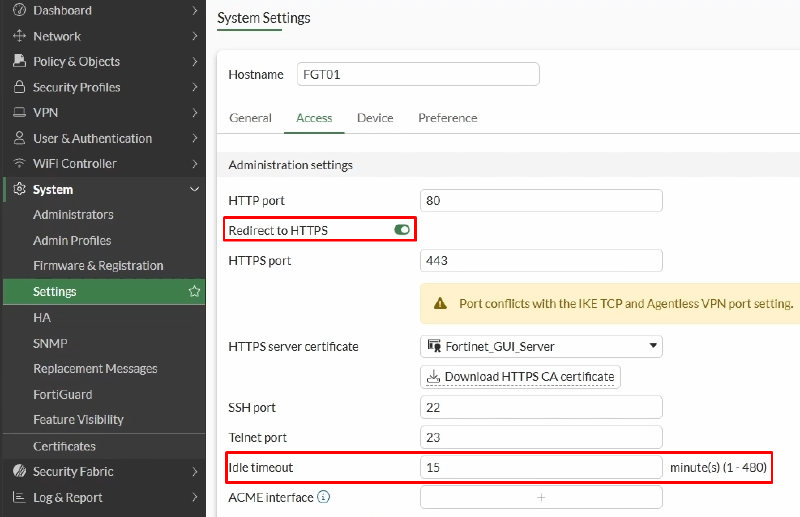Open Admin Profiles in sidebar
The image size is (800, 517).
point(72,240)
